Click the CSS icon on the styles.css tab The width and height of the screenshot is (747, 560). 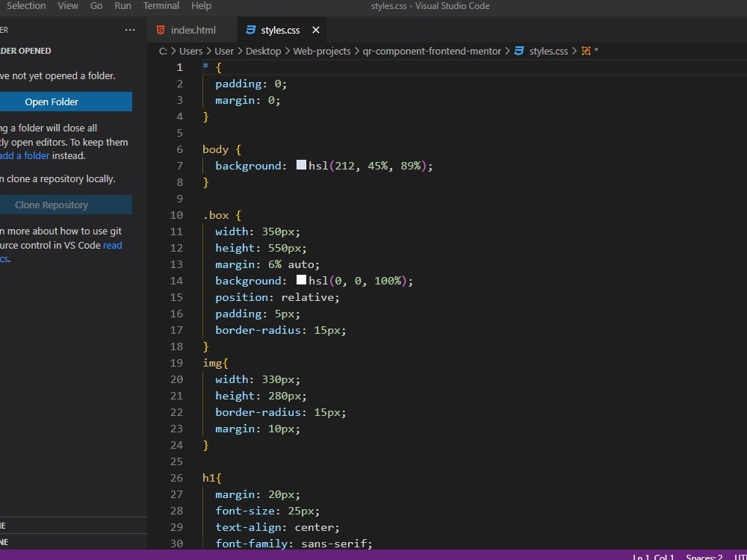(x=250, y=31)
